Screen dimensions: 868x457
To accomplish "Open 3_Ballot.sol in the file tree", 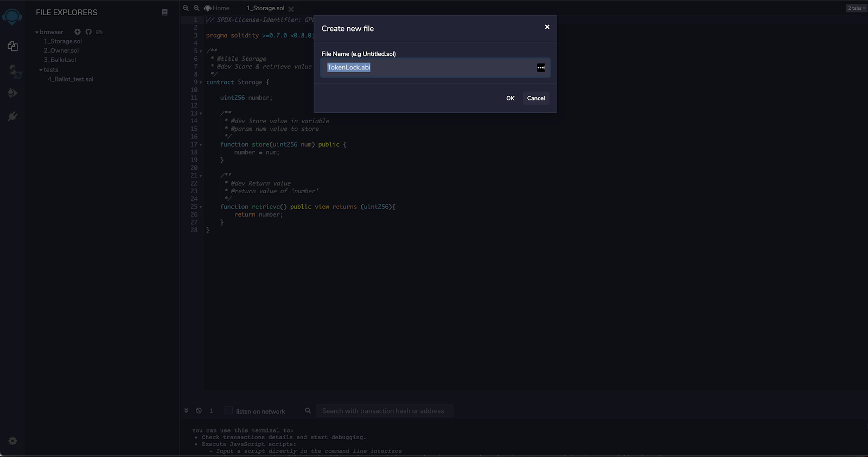I will pos(60,60).
